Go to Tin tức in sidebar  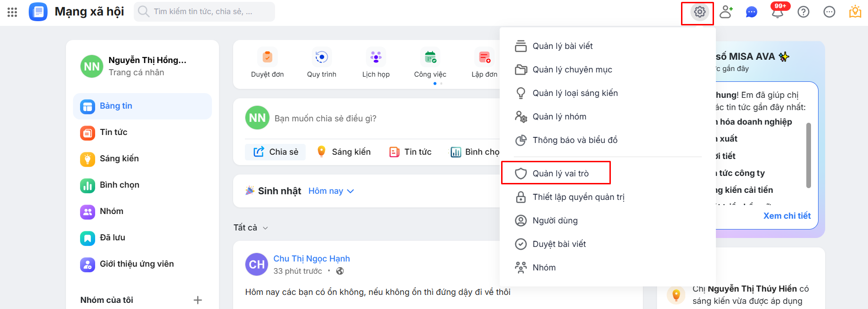tap(114, 133)
